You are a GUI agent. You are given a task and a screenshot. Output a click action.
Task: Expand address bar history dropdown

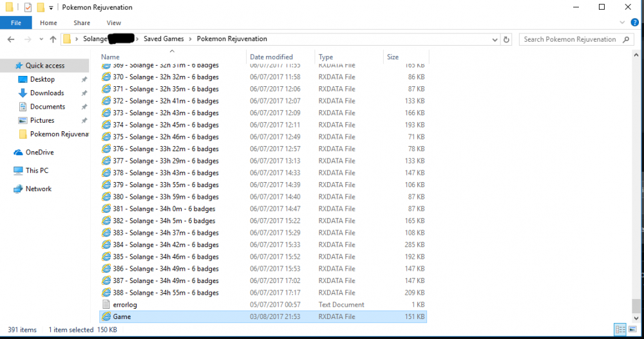point(495,39)
